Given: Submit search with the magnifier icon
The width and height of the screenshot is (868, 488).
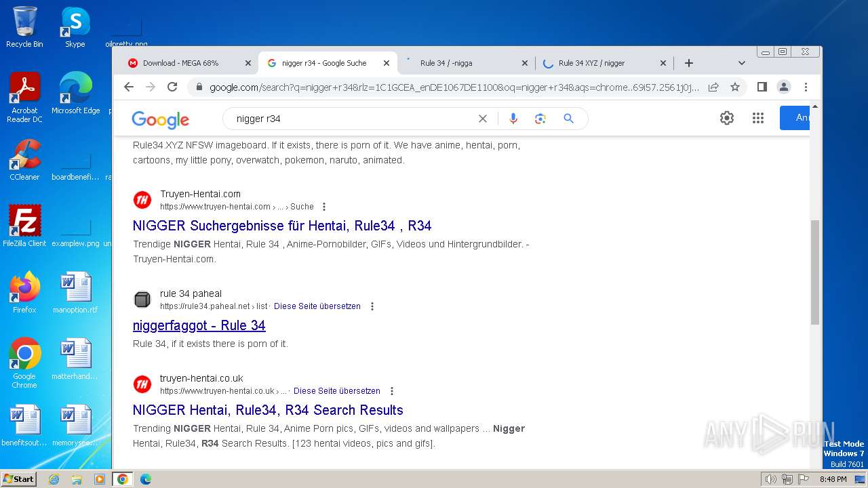Looking at the screenshot, I should pyautogui.click(x=569, y=119).
